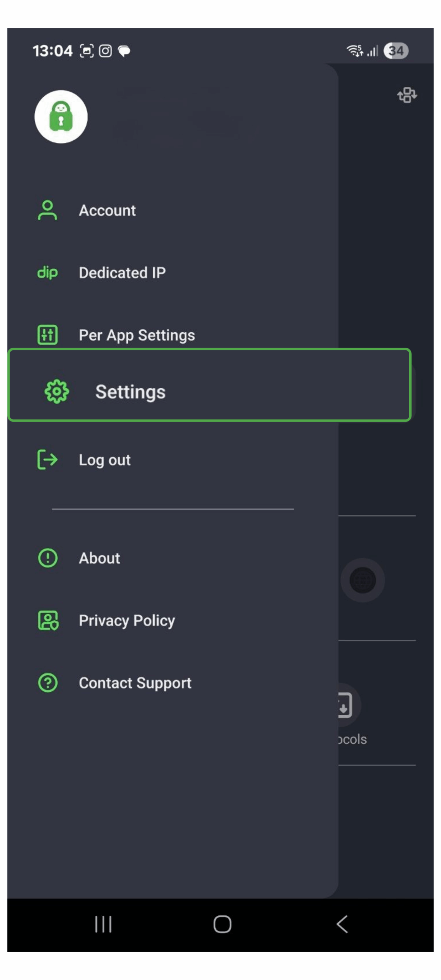Tap the About exclamation icon
Screen dimensions: 441x980
(48, 558)
